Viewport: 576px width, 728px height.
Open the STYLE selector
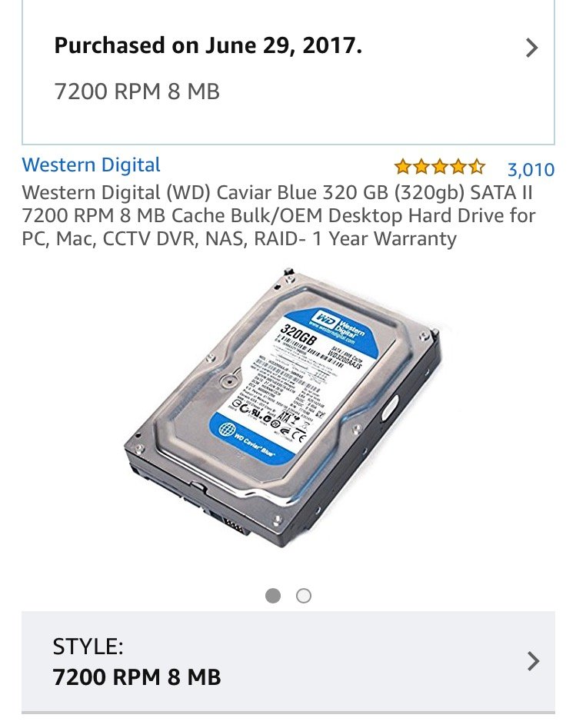point(288,661)
